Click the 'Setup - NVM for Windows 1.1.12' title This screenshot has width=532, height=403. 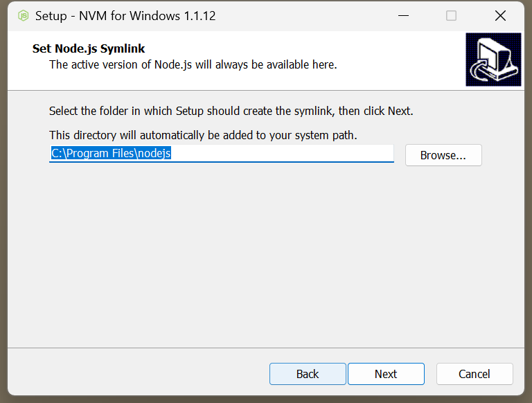coord(125,16)
